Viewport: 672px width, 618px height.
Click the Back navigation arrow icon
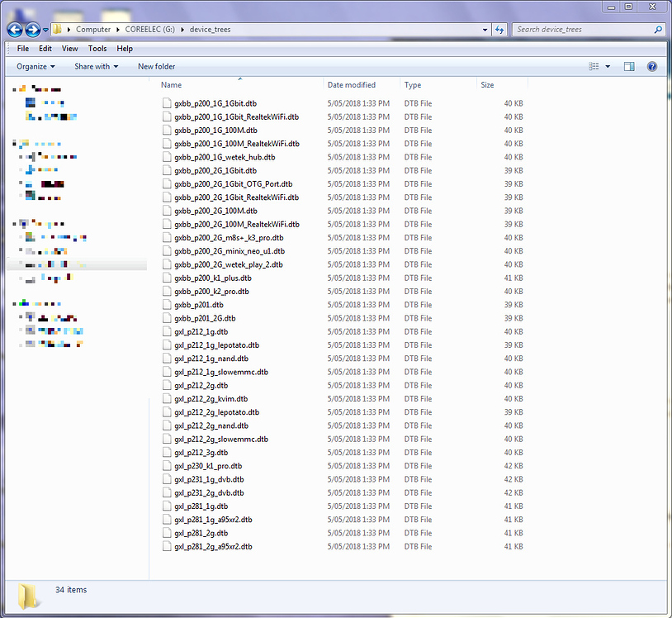[14, 29]
